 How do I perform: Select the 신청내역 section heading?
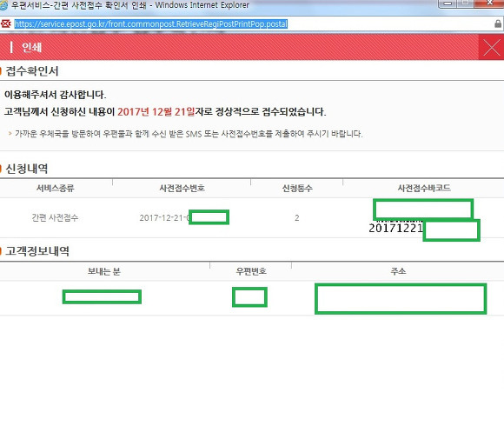pos(27,169)
